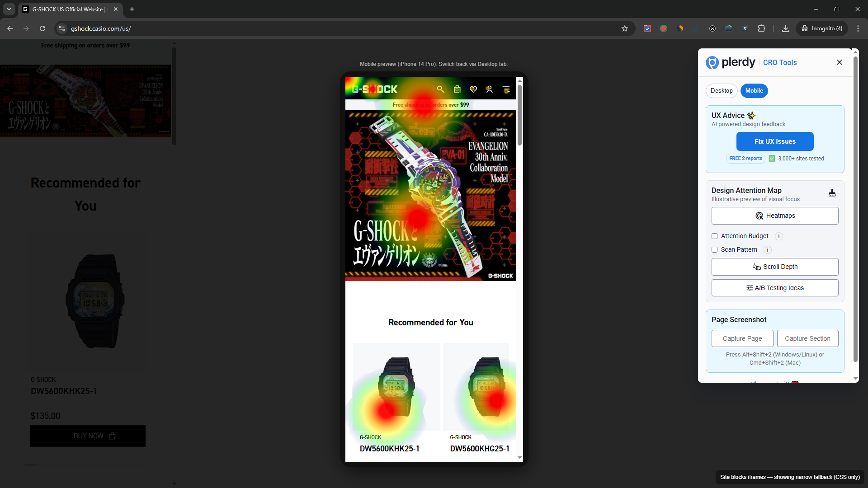Switch to the Desktop tab in Plerdy

point(722,91)
